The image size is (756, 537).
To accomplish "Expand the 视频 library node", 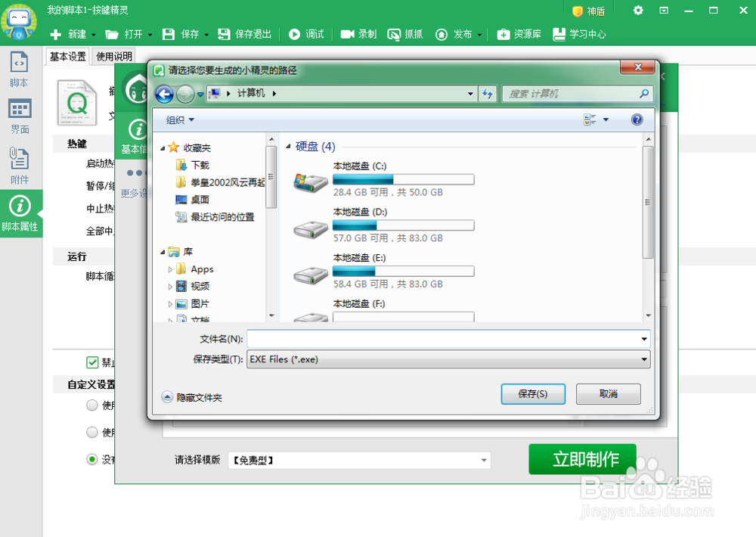I will (169, 287).
